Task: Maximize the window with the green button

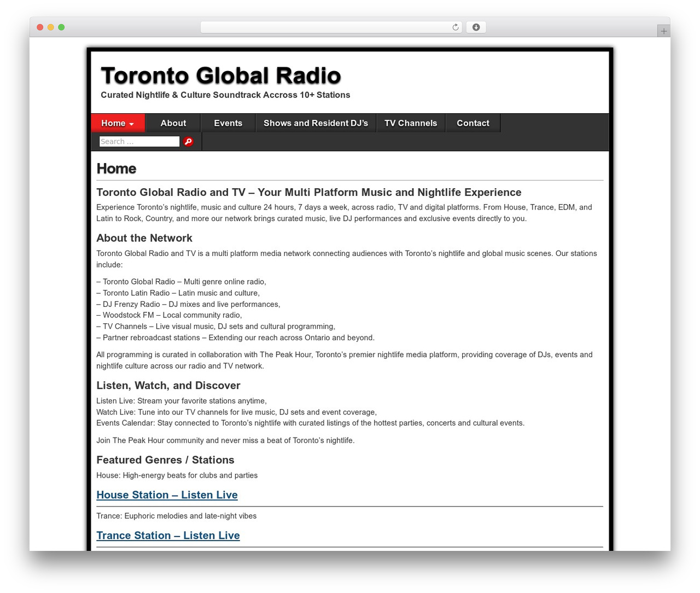Action: [61, 27]
